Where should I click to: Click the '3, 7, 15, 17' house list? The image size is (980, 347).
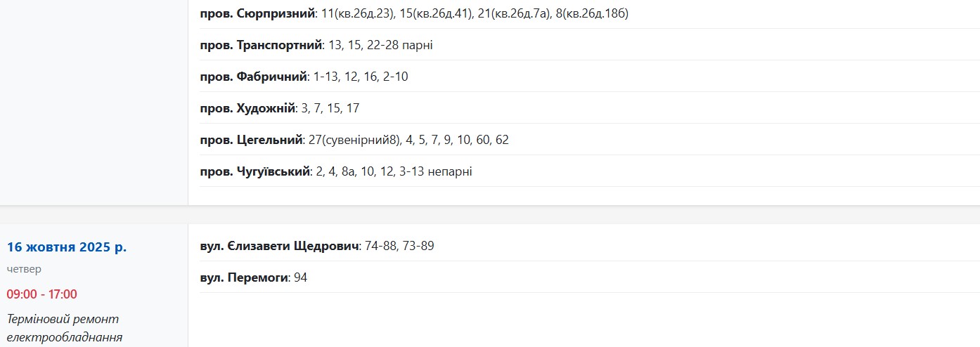point(330,108)
